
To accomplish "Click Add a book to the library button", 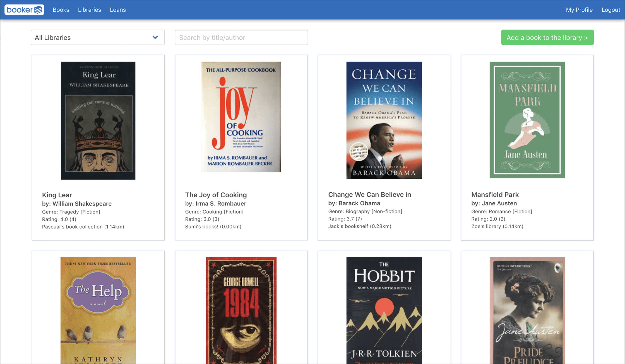I will coord(547,37).
